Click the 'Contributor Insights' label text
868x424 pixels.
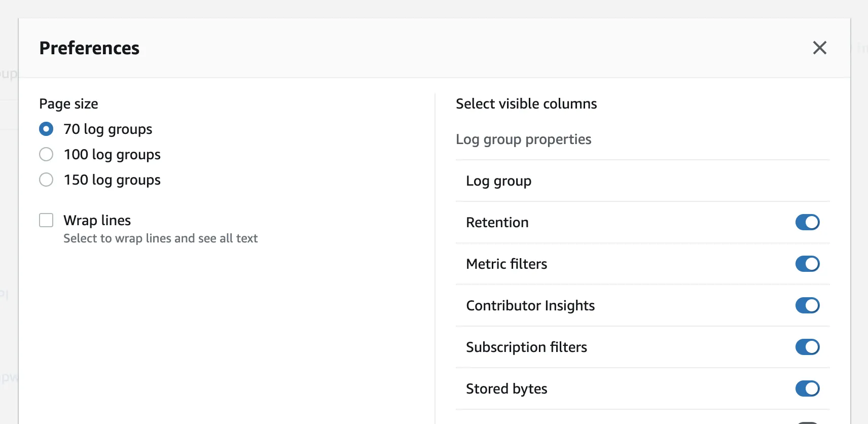tap(530, 306)
